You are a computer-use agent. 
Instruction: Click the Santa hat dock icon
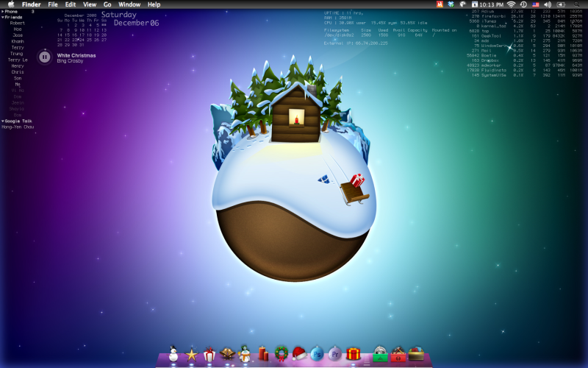point(299,354)
